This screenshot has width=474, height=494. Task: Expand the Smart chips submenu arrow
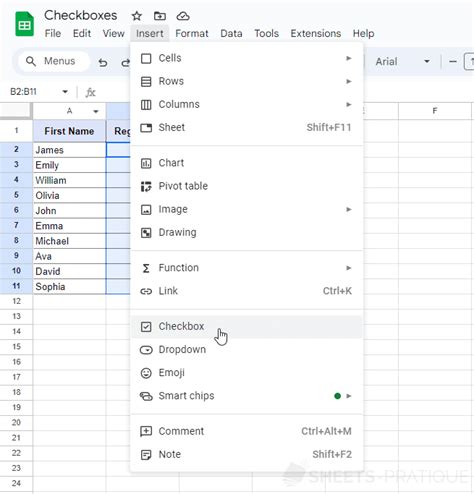pos(349,396)
